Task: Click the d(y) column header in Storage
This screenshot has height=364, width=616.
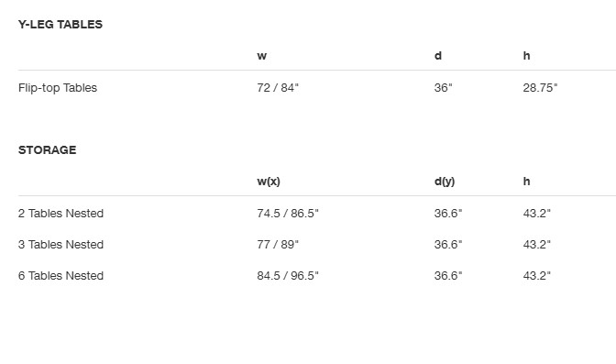Action: 445,182
